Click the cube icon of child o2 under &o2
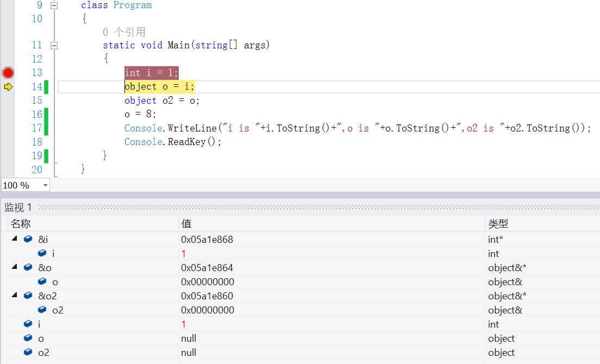 pyautogui.click(x=42, y=310)
